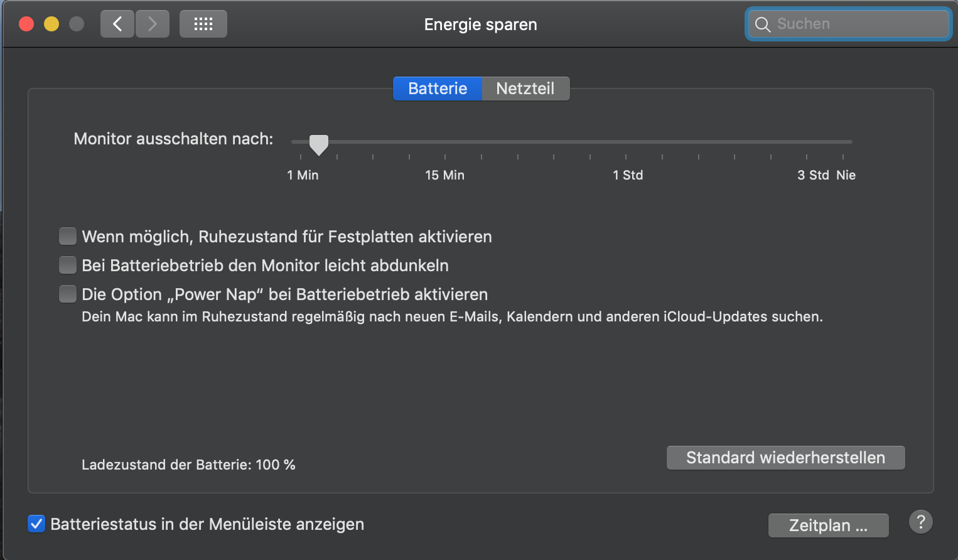Viewport: 958px width, 560px height.
Task: Enable Ruhezustand für Festplatten checkbox
Action: tap(68, 237)
